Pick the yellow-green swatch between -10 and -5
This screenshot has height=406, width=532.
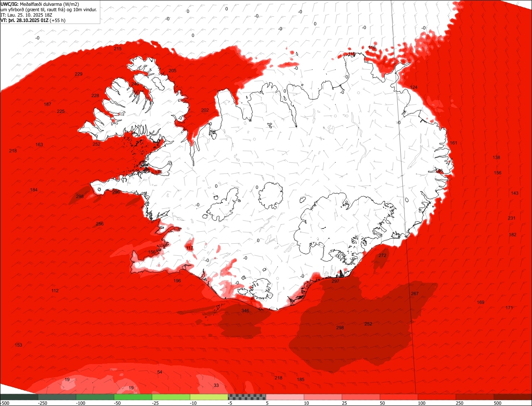[x=209, y=397]
